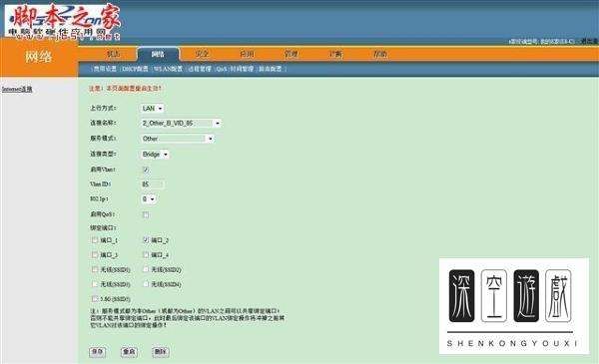Open the 802.1p priority dropdown
The height and width of the screenshot is (364, 599).
(148, 198)
